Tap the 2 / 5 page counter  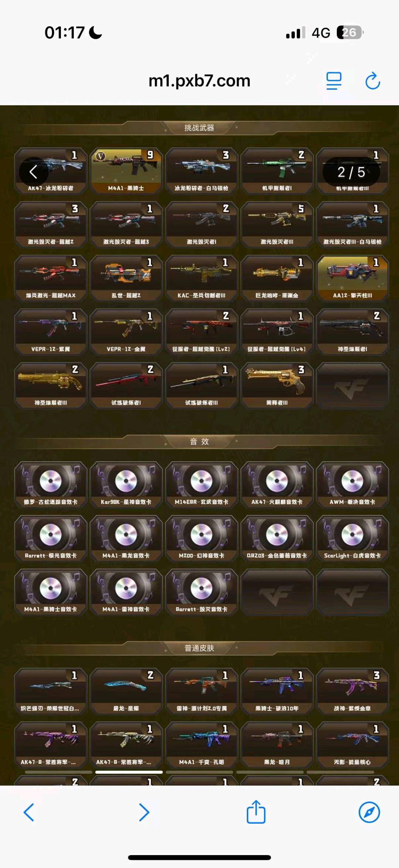click(x=351, y=172)
